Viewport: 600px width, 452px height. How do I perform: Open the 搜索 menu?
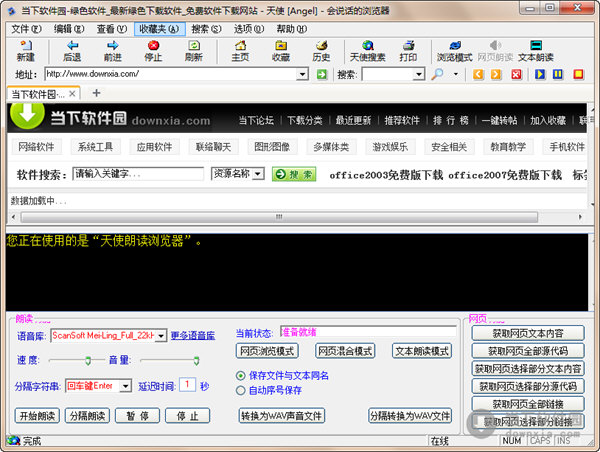(x=206, y=29)
